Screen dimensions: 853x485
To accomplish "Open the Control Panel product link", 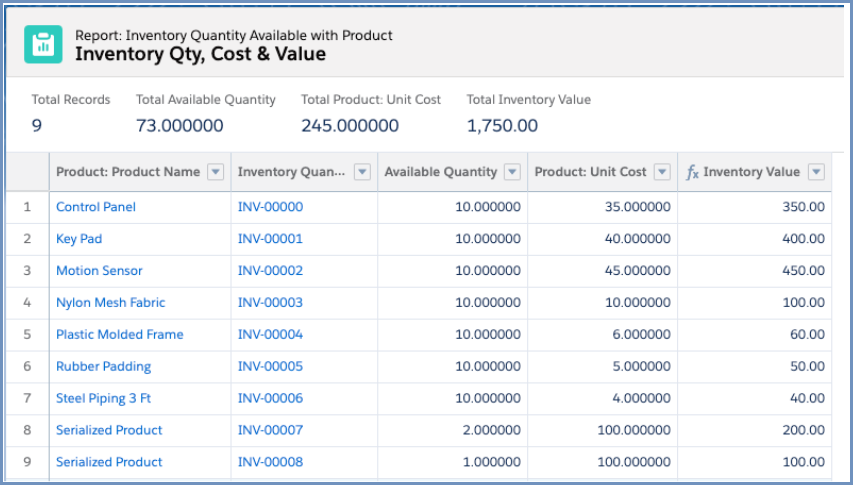I will (x=96, y=207).
